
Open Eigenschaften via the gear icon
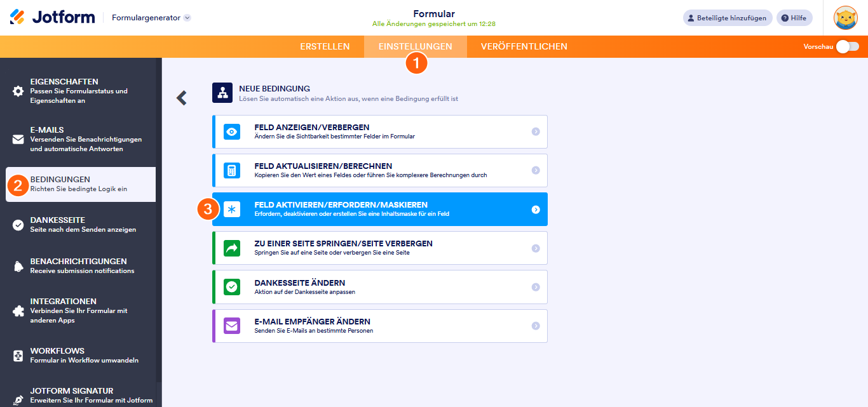[x=18, y=91]
